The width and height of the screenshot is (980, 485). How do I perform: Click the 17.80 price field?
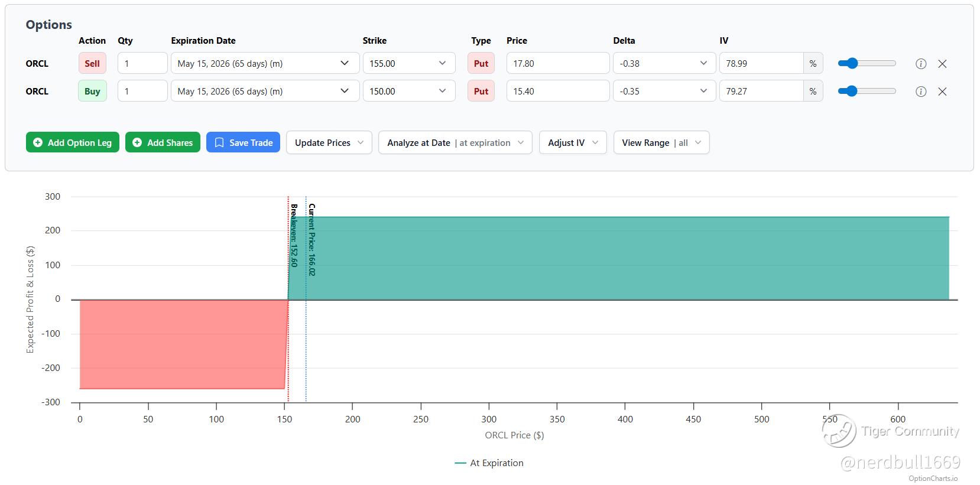click(x=558, y=63)
